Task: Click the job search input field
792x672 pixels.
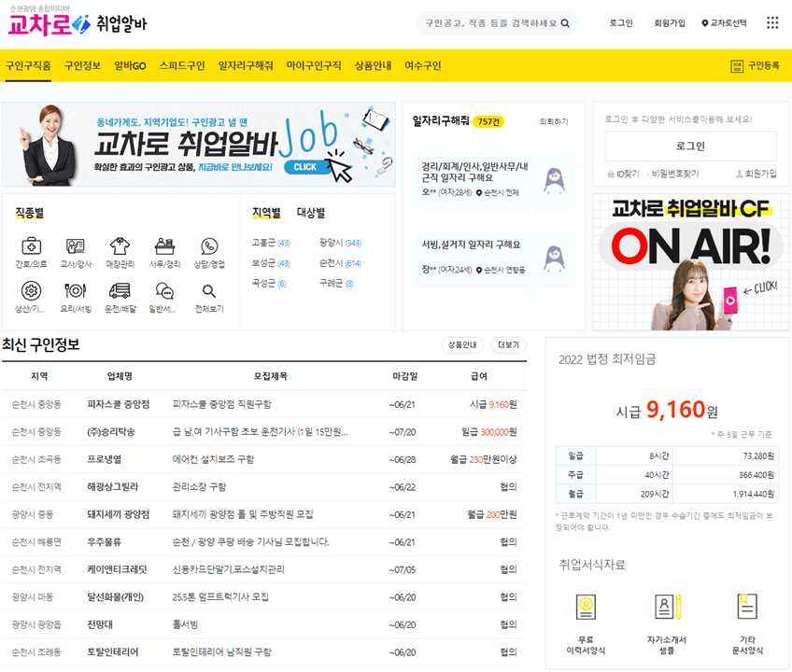Action: [495, 21]
